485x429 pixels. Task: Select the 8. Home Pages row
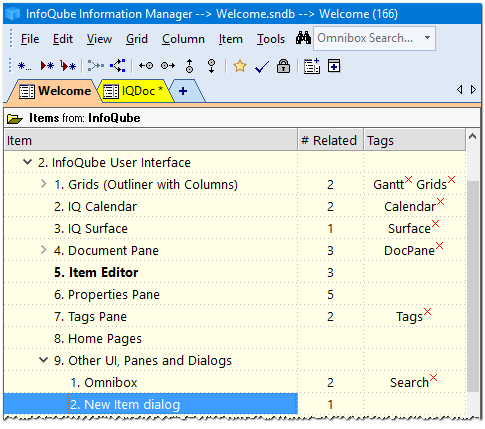click(235, 338)
